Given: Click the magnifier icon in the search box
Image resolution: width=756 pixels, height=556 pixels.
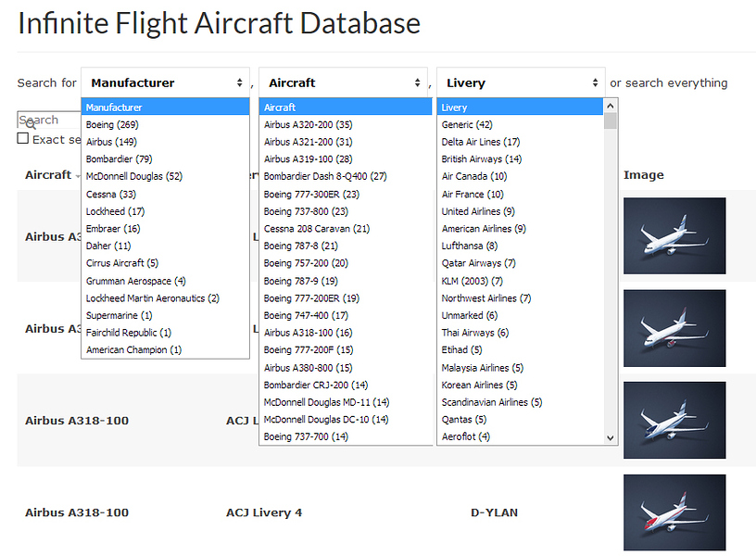Looking at the screenshot, I should tap(28, 123).
